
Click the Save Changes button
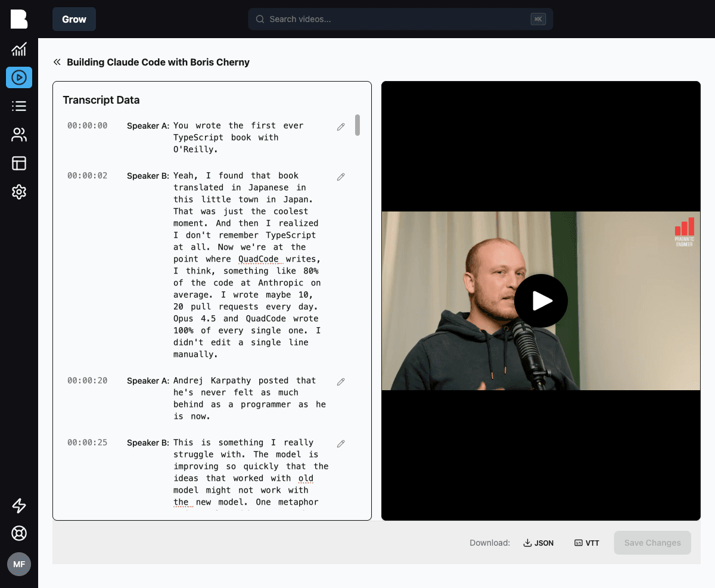pos(652,543)
